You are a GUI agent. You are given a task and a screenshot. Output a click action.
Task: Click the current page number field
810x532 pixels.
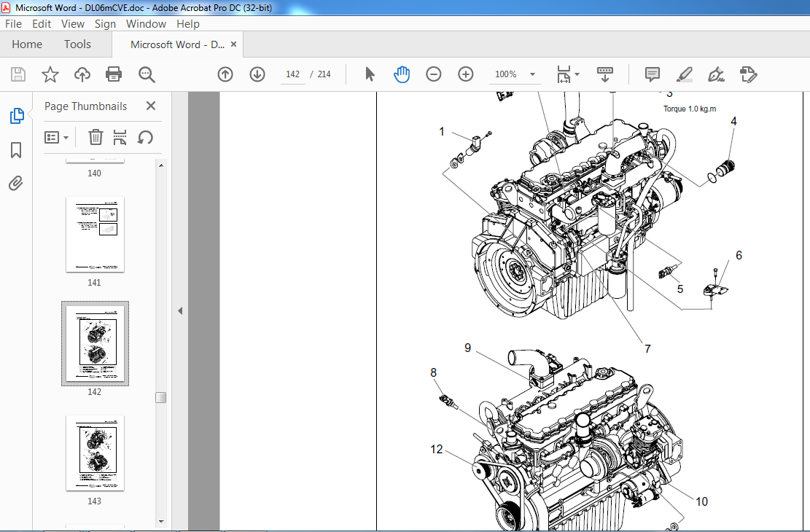coord(293,74)
